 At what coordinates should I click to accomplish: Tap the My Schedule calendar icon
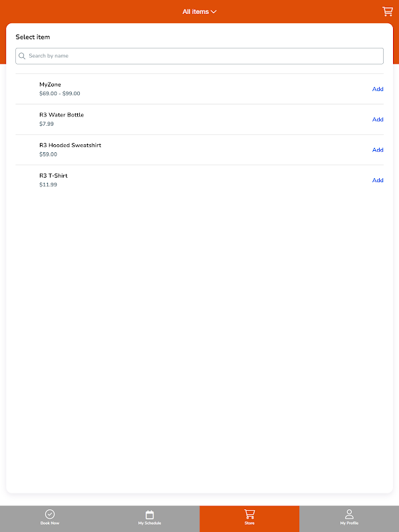[x=150, y=514]
